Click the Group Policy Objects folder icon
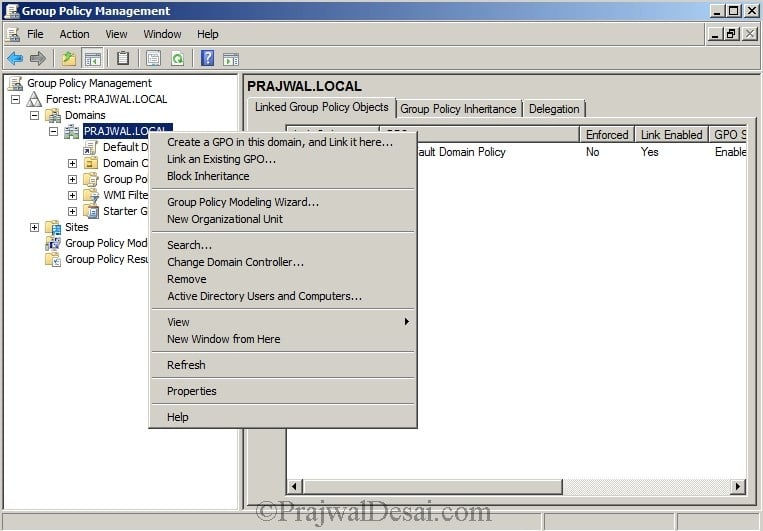The image size is (763, 531). point(91,179)
